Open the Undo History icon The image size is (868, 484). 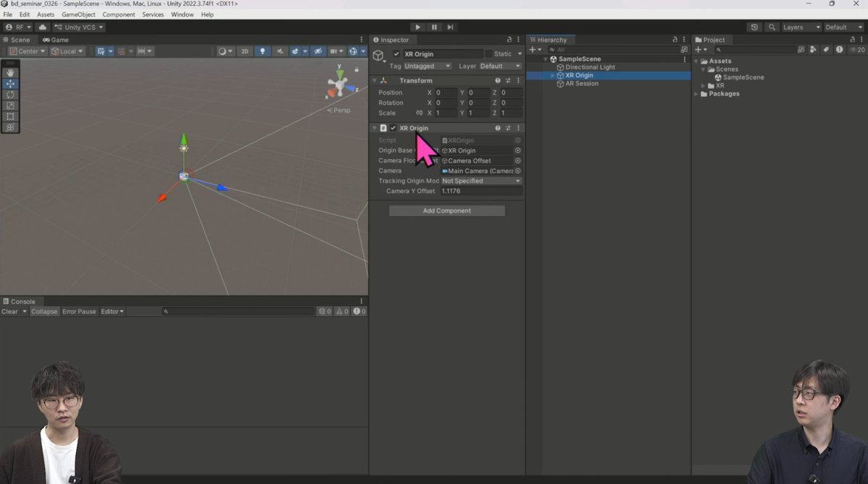coord(754,27)
